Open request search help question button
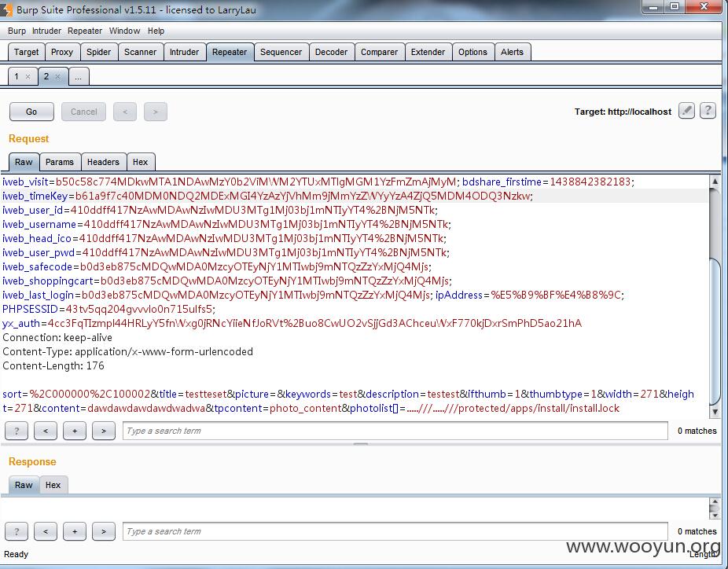 [17, 431]
